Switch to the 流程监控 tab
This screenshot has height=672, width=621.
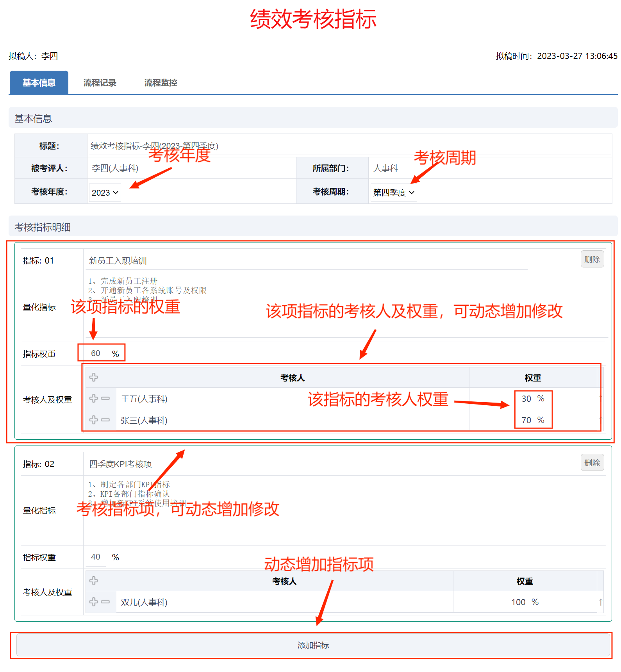[161, 83]
